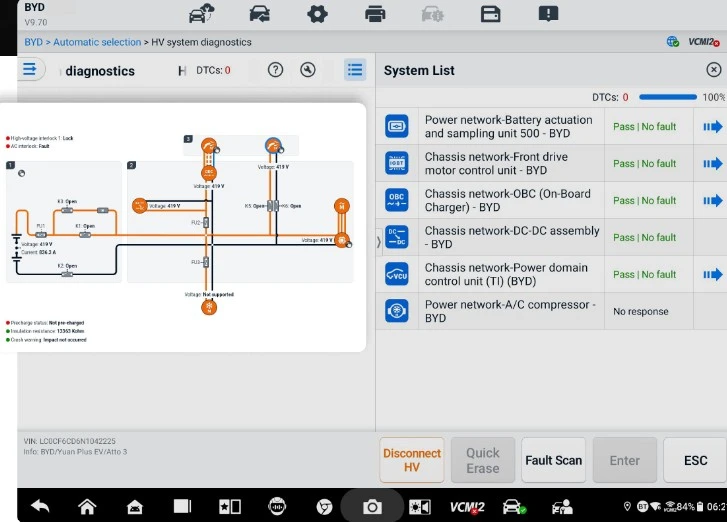The image size is (727, 522).
Task: Click the A/C compressor system icon
Action: coord(397,311)
